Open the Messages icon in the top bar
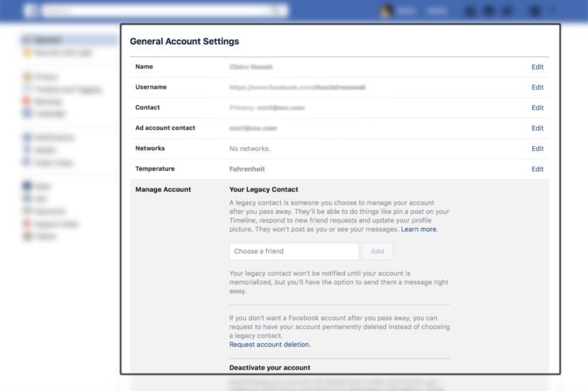The image size is (588, 391). click(489, 11)
